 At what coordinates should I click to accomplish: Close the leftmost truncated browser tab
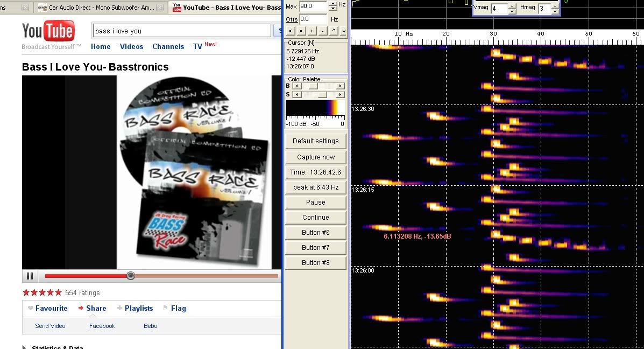click(25, 8)
